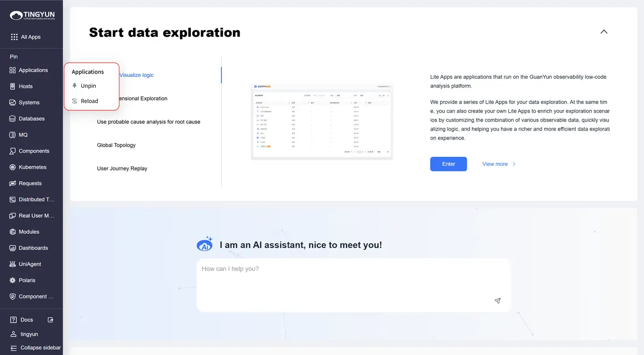The height and width of the screenshot is (355, 644).
Task: Open the external link icon next to Docs
Action: click(51, 319)
